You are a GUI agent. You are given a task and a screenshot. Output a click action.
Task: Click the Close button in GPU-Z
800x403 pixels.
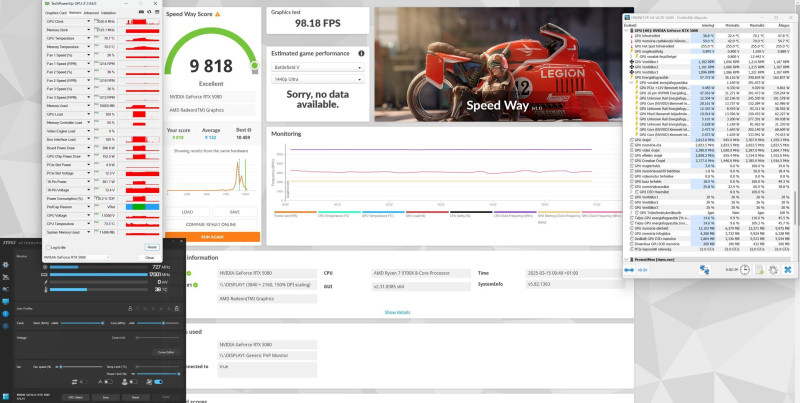pyautogui.click(x=149, y=258)
